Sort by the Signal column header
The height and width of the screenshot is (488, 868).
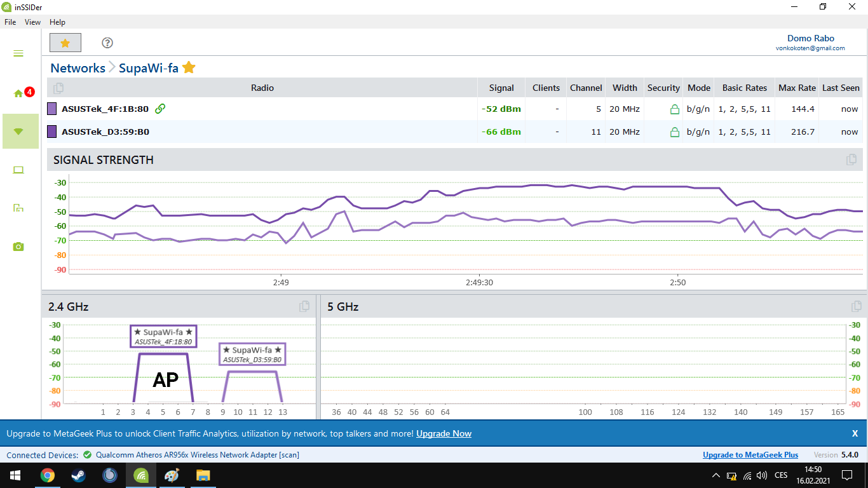point(501,88)
